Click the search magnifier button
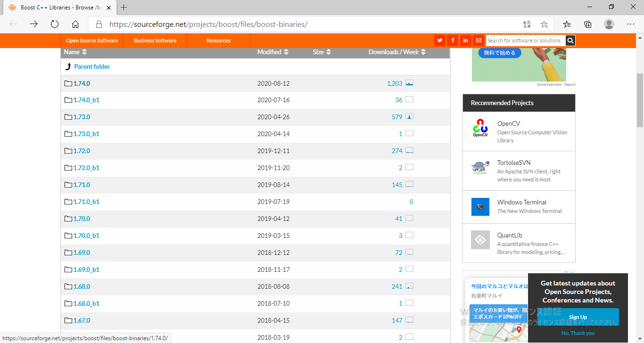The image size is (644, 343). 570,41
